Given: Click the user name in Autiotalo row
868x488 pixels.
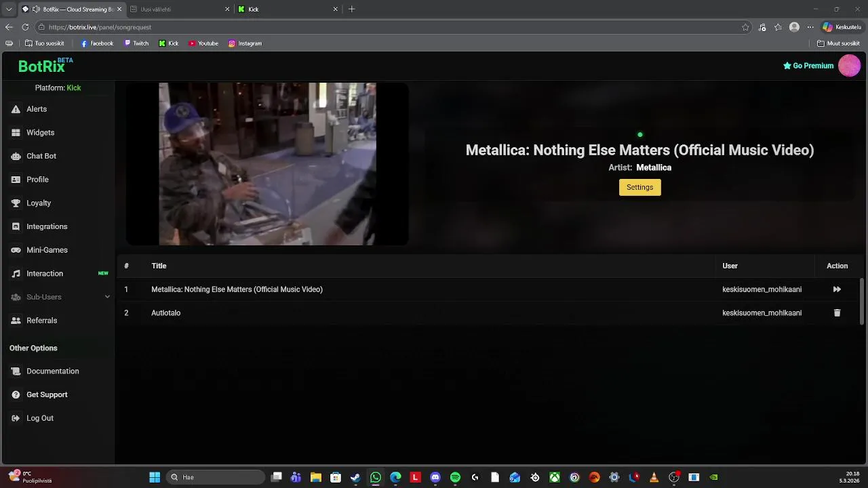Looking at the screenshot, I should click(x=762, y=313).
